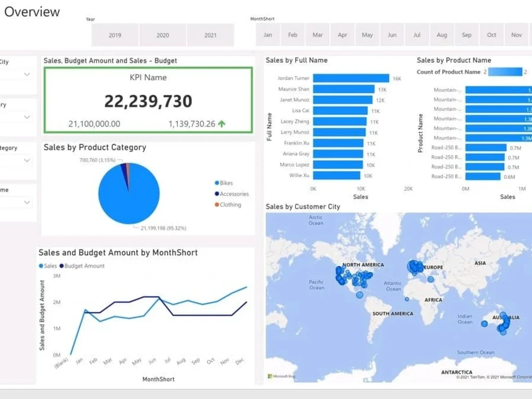Toggle the Jan month filter
This screenshot has height=399, width=532.
(x=267, y=35)
